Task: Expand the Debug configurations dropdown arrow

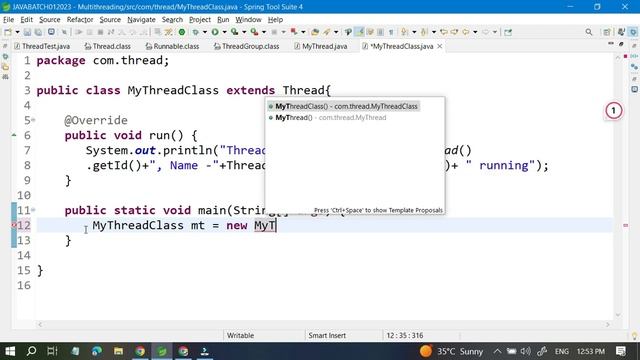Action: coord(204,32)
